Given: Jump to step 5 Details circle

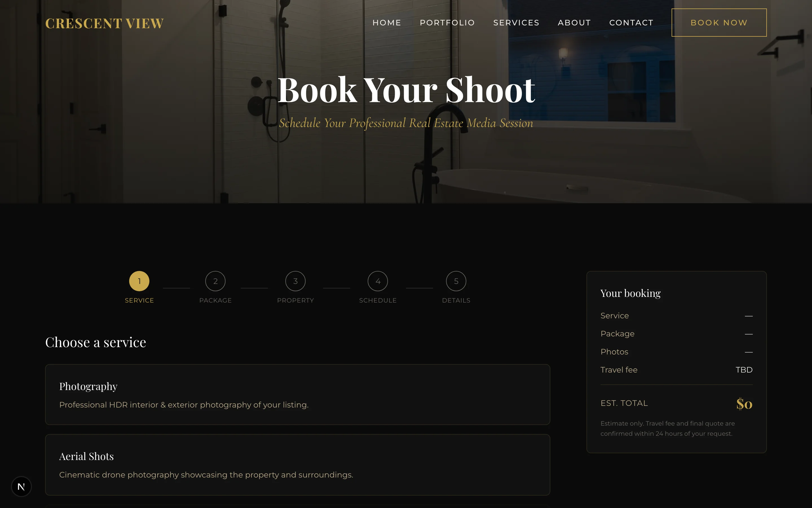Looking at the screenshot, I should point(456,281).
